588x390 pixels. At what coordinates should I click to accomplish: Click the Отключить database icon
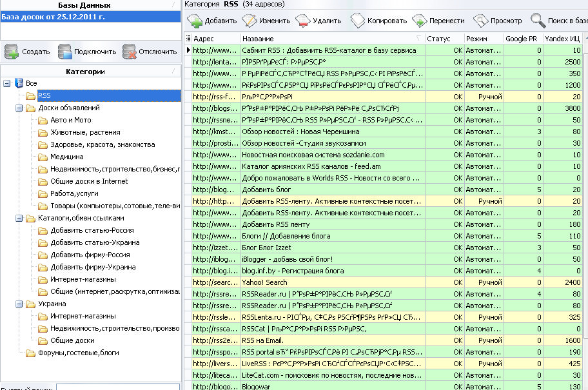(x=130, y=52)
